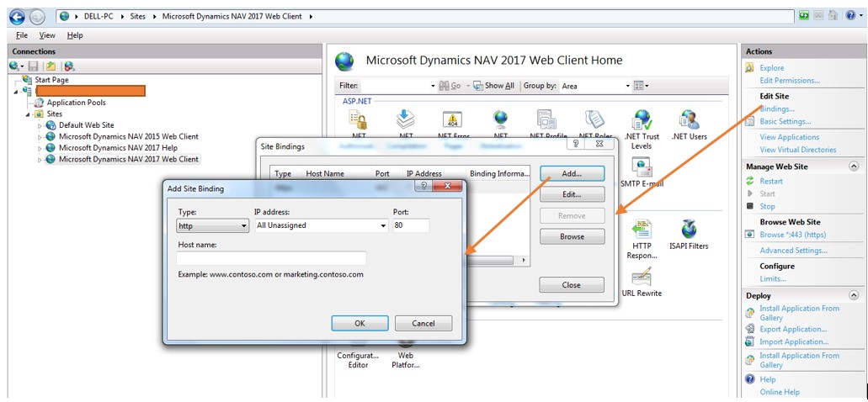Click Help link in Actions pane
The image size is (868, 402).
767,380
